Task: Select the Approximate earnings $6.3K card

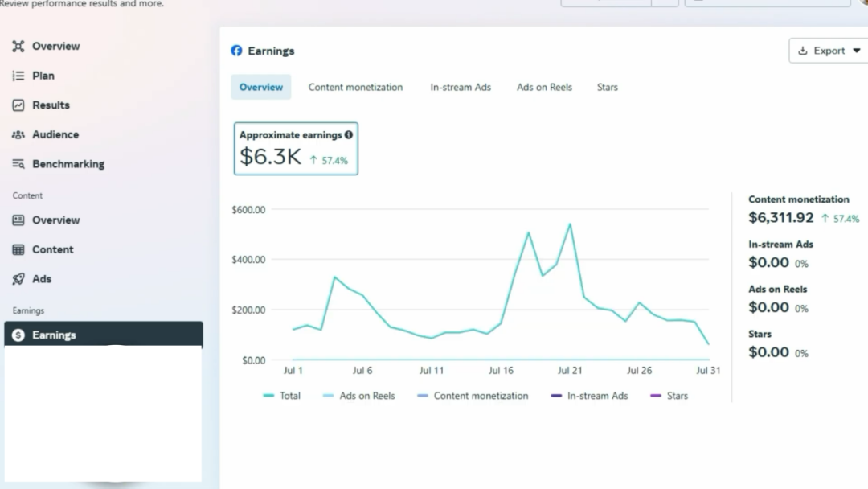Action: (x=296, y=149)
